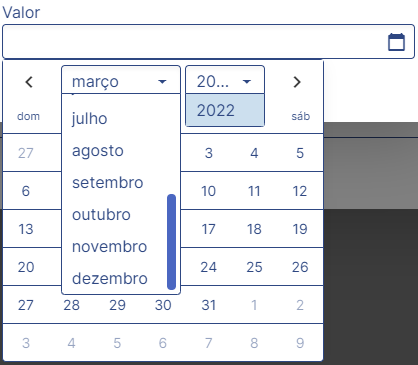Select day 13 in calendar
This screenshot has height=365, width=418.
(x=26, y=229)
